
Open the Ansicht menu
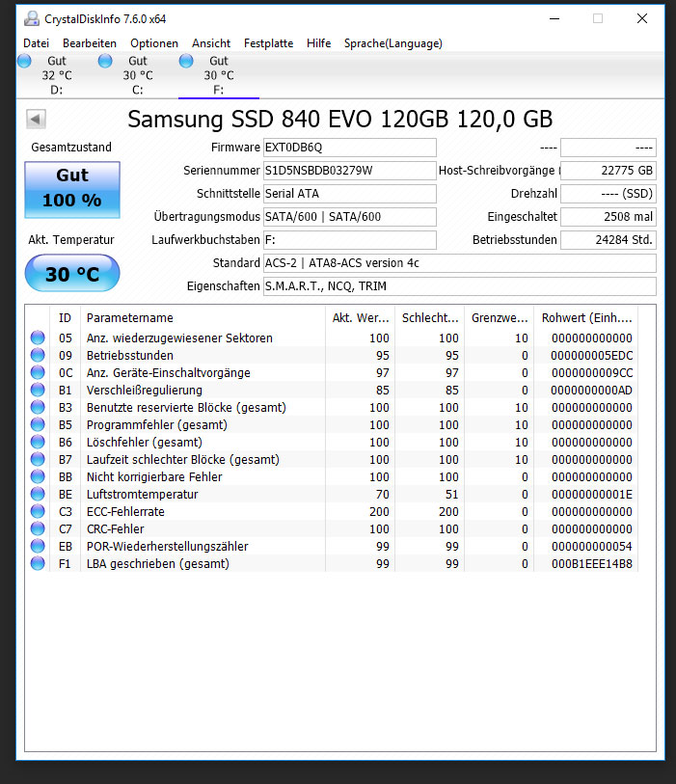tap(211, 43)
